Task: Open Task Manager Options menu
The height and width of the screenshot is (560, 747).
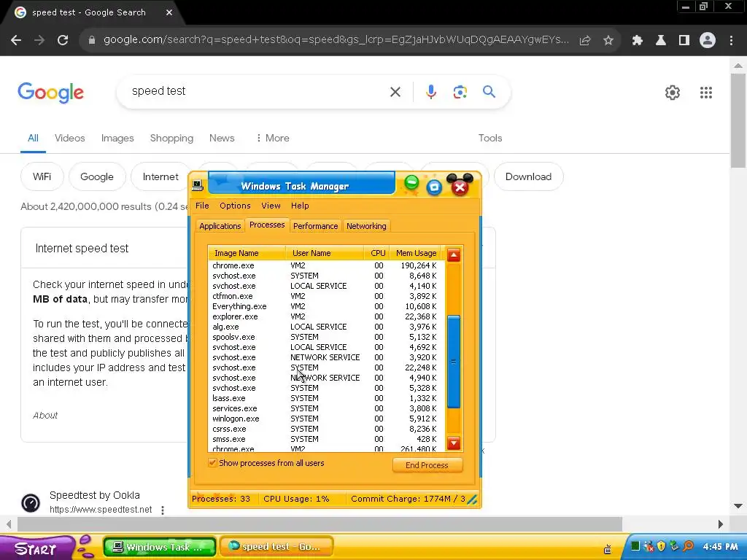Action: pyautogui.click(x=235, y=206)
